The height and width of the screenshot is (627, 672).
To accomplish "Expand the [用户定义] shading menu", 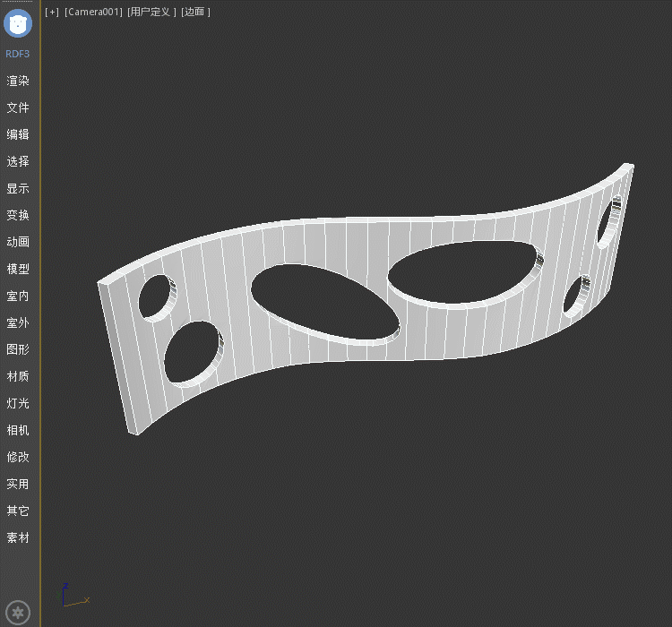I will click(151, 12).
